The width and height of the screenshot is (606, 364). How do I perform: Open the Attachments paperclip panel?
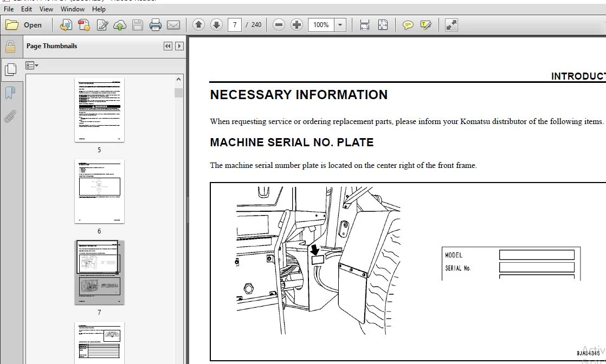click(x=10, y=116)
